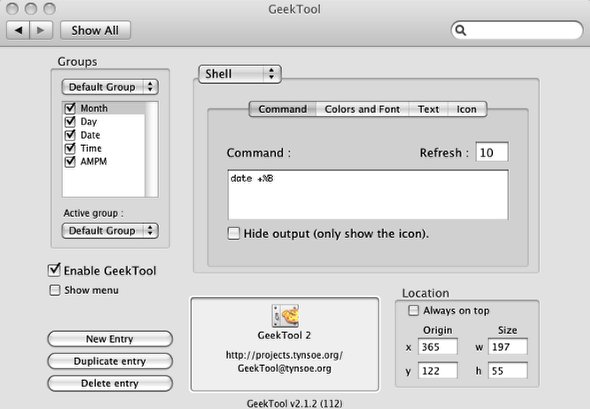
Task: Uncheck the Day entry checkbox
Action: pos(70,121)
